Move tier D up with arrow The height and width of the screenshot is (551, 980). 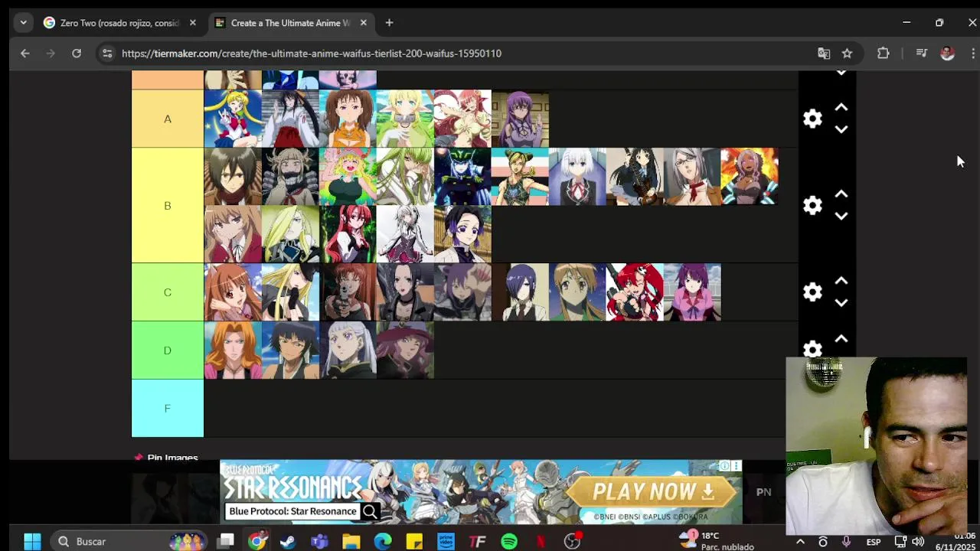[x=841, y=339]
